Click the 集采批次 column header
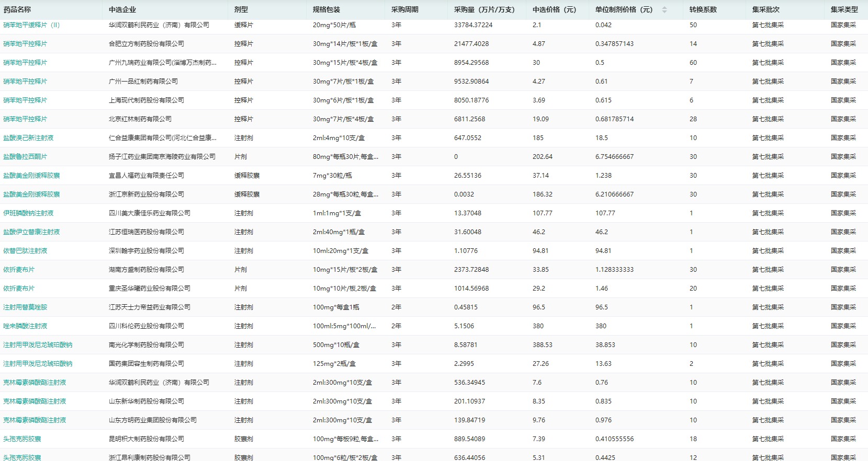The width and height of the screenshot is (868, 461). pyautogui.click(x=766, y=9)
